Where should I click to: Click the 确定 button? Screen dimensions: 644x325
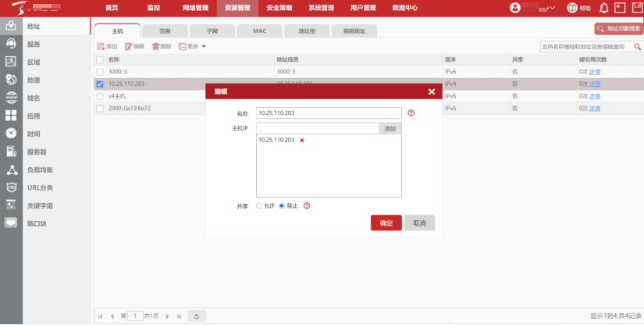[x=386, y=223]
